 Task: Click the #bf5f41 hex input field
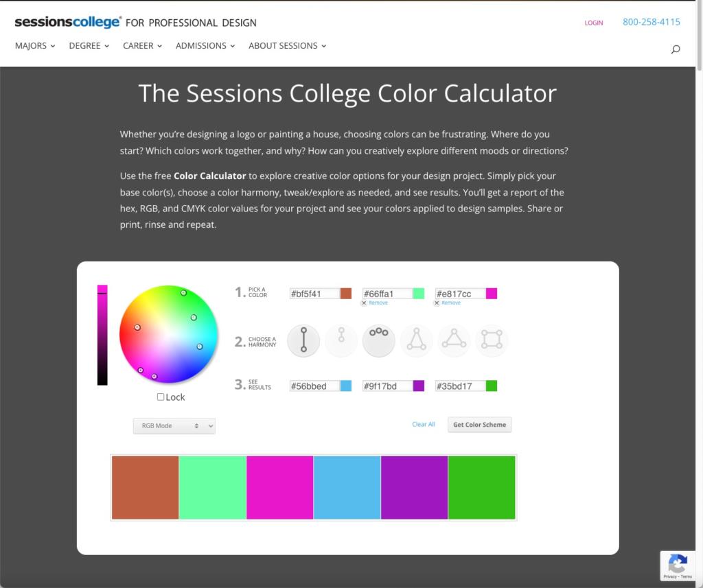click(316, 293)
